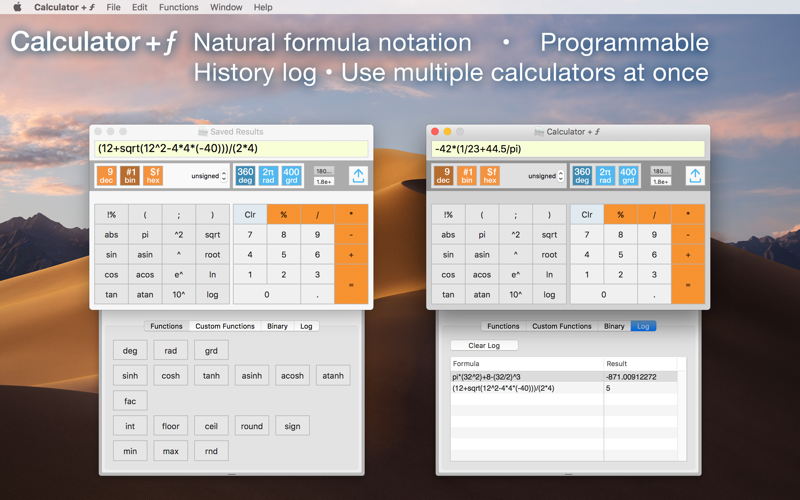Click rnd function button
The width and height of the screenshot is (800, 500).
(211, 451)
